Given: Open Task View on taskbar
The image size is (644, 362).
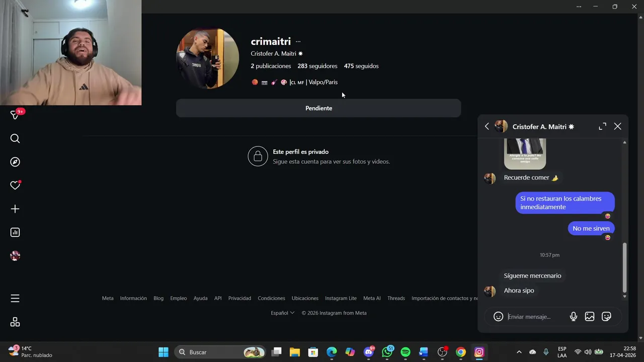Looking at the screenshot, I should click(x=276, y=352).
